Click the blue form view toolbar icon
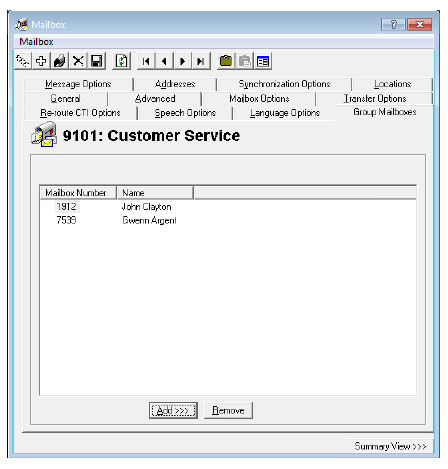This screenshot has height=469, width=448. click(263, 61)
